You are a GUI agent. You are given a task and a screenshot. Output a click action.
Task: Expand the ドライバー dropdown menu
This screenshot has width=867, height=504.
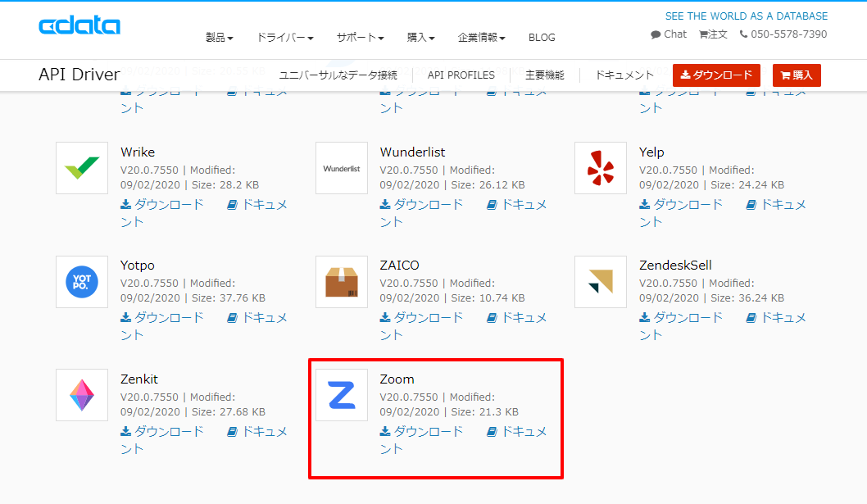285,37
